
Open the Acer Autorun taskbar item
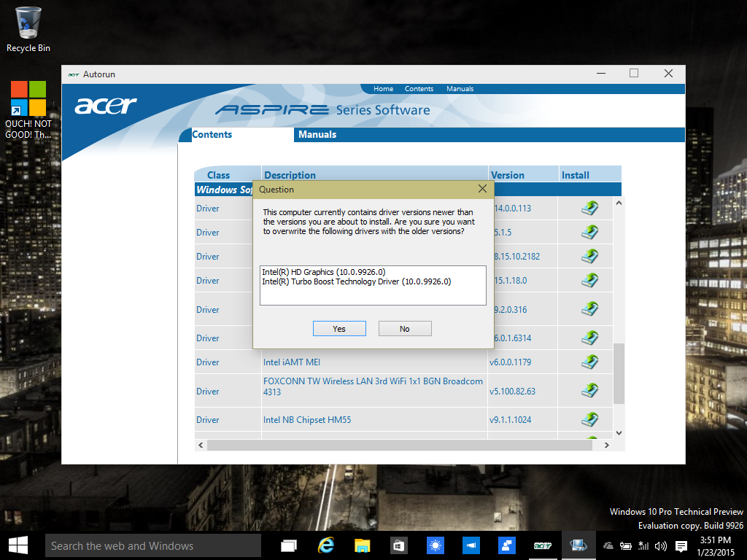(x=543, y=545)
